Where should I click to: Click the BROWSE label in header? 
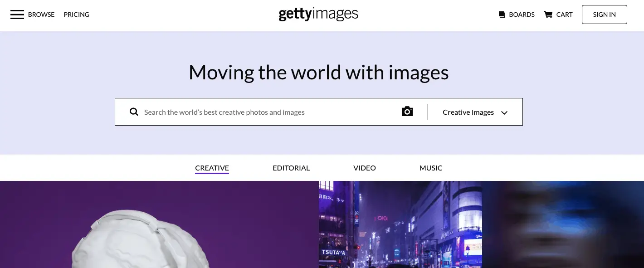(x=41, y=15)
